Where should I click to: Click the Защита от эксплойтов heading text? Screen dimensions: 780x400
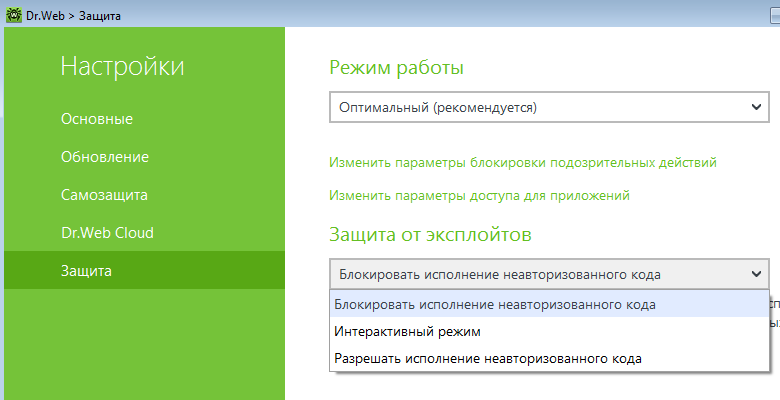click(x=430, y=234)
